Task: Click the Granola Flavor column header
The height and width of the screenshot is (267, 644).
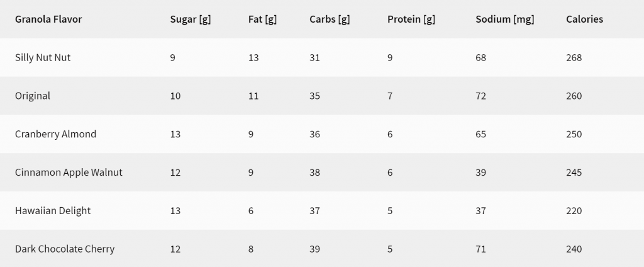Action: click(x=48, y=20)
